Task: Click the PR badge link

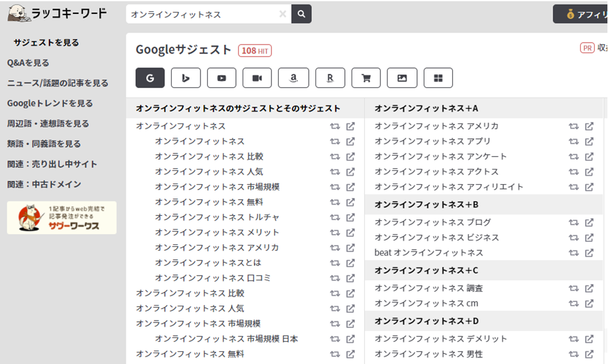Action: pyautogui.click(x=587, y=48)
